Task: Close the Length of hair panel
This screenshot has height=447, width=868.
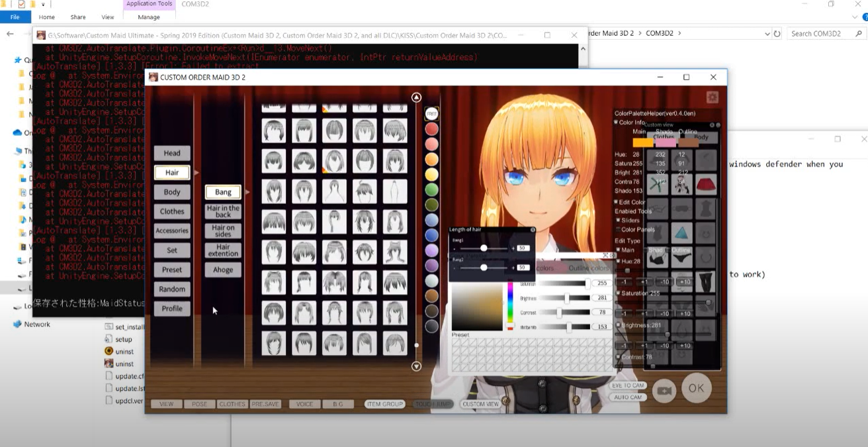Action: [x=533, y=230]
